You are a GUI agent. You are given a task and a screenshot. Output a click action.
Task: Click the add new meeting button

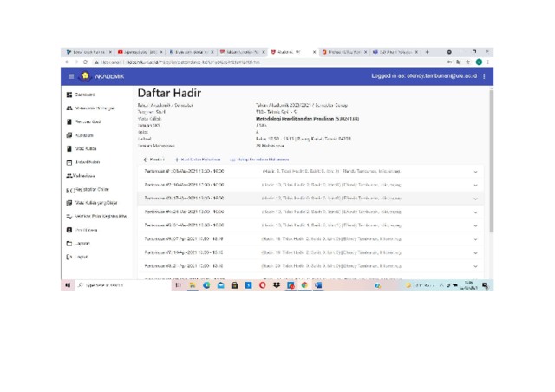pyautogui.click(x=198, y=160)
